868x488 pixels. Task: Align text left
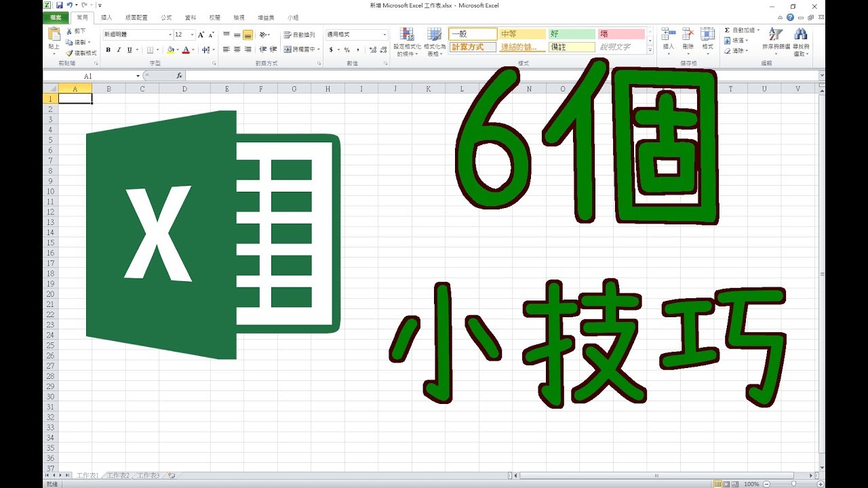(x=226, y=49)
